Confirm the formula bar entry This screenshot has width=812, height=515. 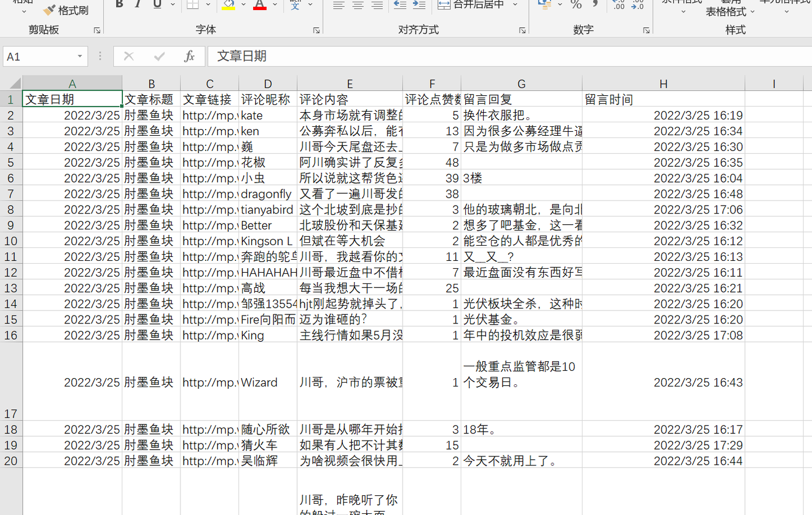pyautogui.click(x=160, y=56)
